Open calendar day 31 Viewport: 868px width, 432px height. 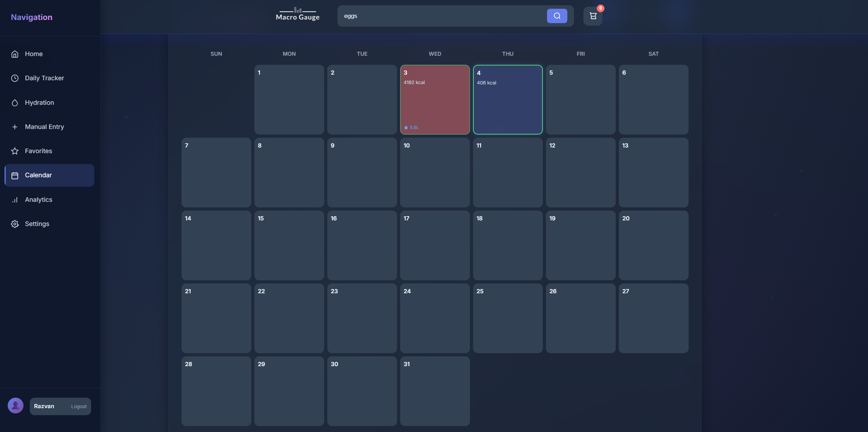tap(435, 391)
